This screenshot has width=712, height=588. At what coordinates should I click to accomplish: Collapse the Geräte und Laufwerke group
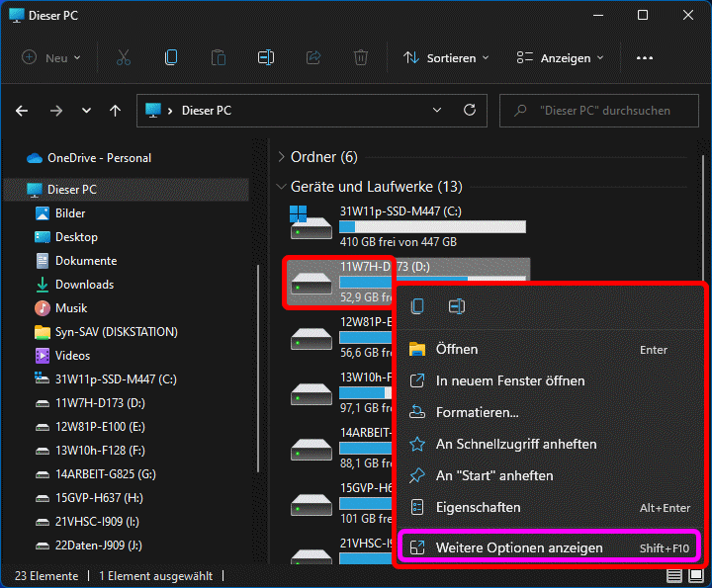(x=282, y=186)
